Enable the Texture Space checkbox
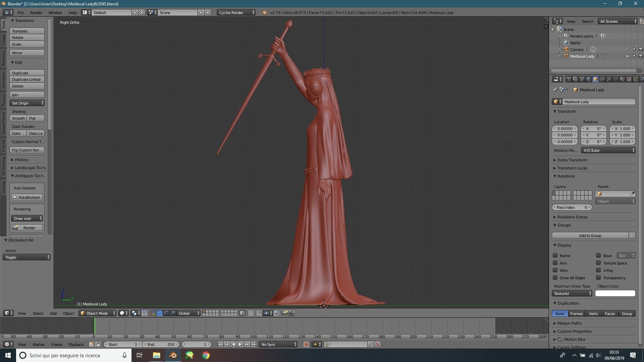This screenshot has height=362, width=644. 598,263
